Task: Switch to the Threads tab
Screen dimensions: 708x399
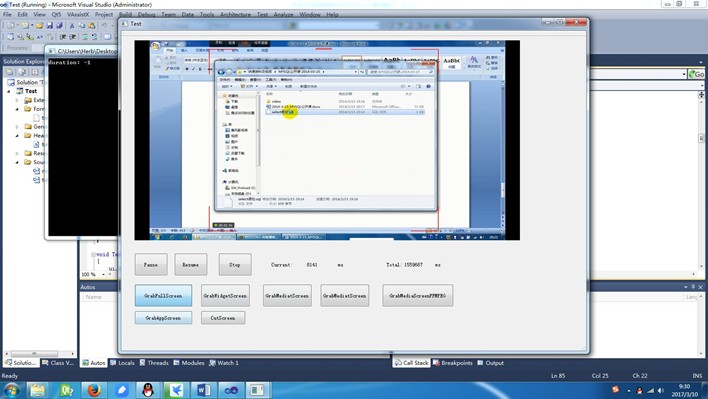Action: pyautogui.click(x=154, y=363)
